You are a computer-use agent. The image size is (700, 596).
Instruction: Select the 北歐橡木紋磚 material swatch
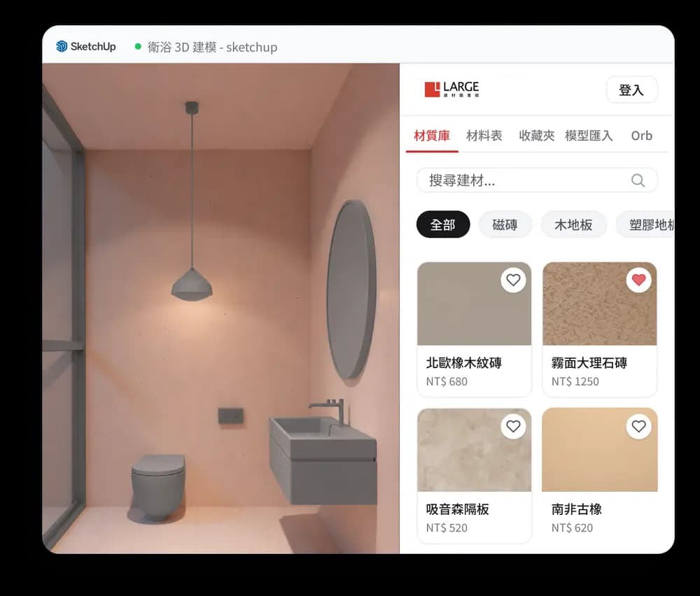pyautogui.click(x=474, y=304)
